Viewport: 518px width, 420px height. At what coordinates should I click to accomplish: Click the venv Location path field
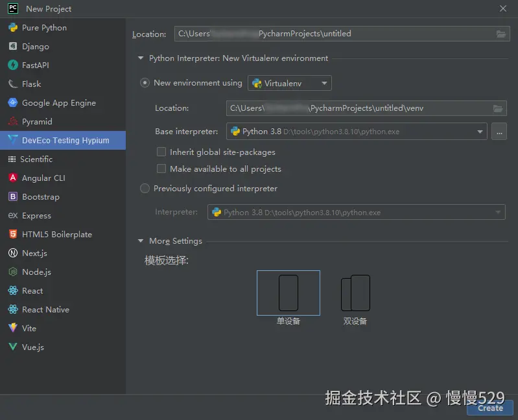(x=366, y=108)
